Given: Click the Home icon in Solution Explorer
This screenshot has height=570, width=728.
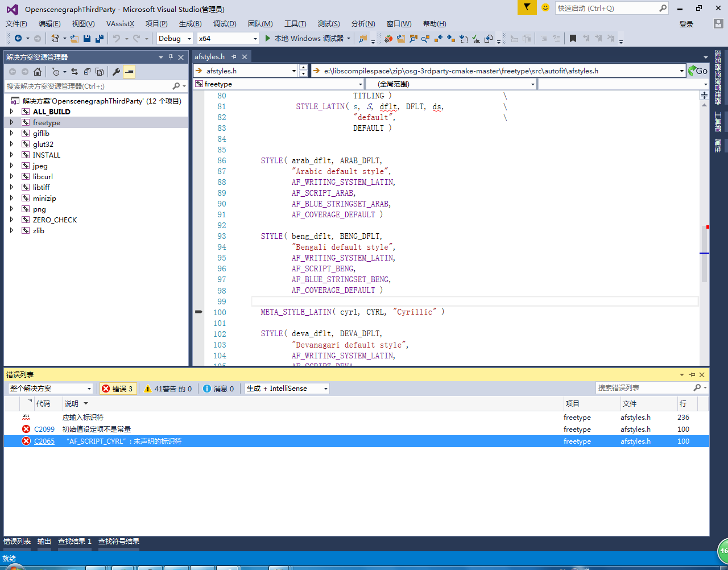Looking at the screenshot, I should pos(38,72).
